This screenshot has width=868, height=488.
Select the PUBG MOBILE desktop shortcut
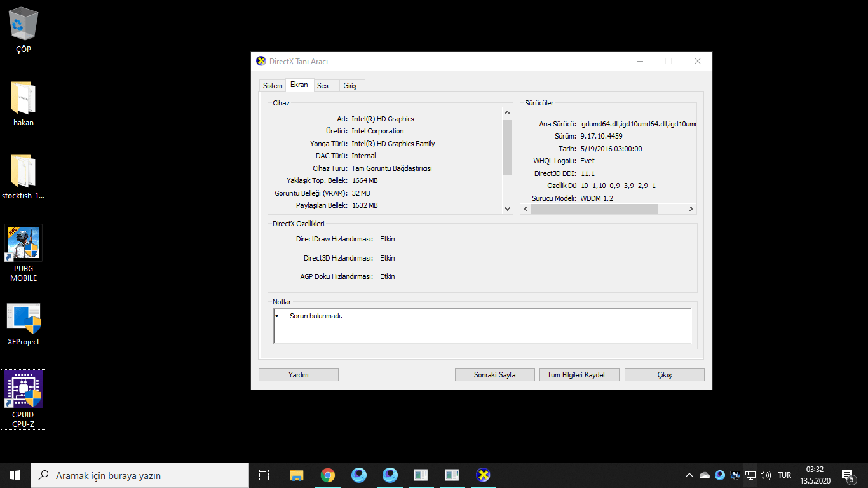pos(24,253)
